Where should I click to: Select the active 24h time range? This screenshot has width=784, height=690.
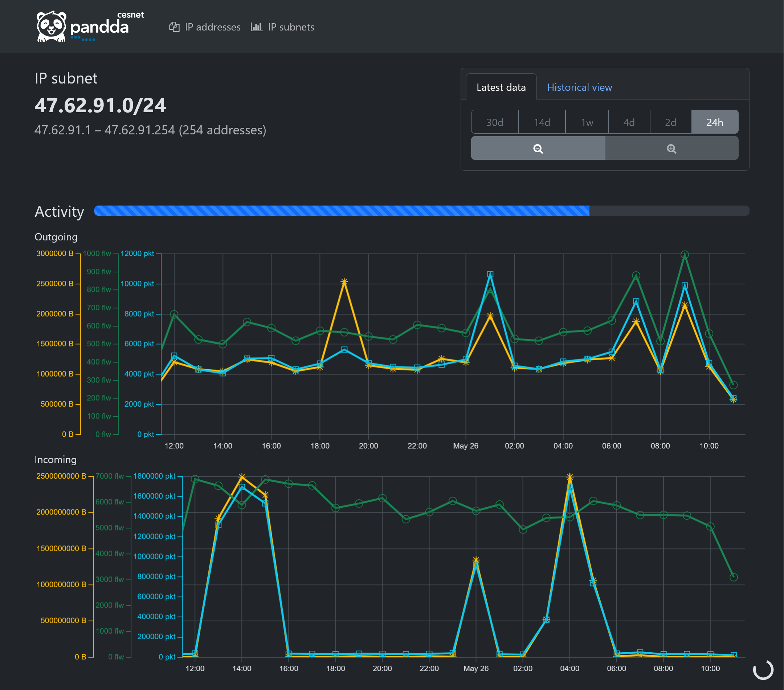[715, 122]
